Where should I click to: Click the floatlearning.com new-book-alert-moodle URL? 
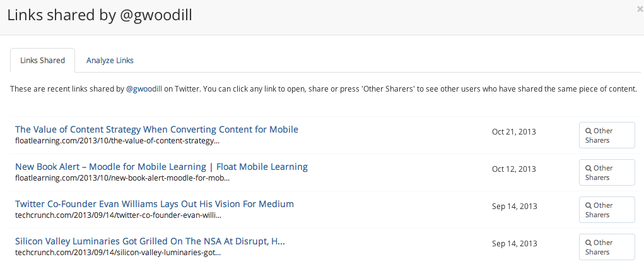[122, 178]
